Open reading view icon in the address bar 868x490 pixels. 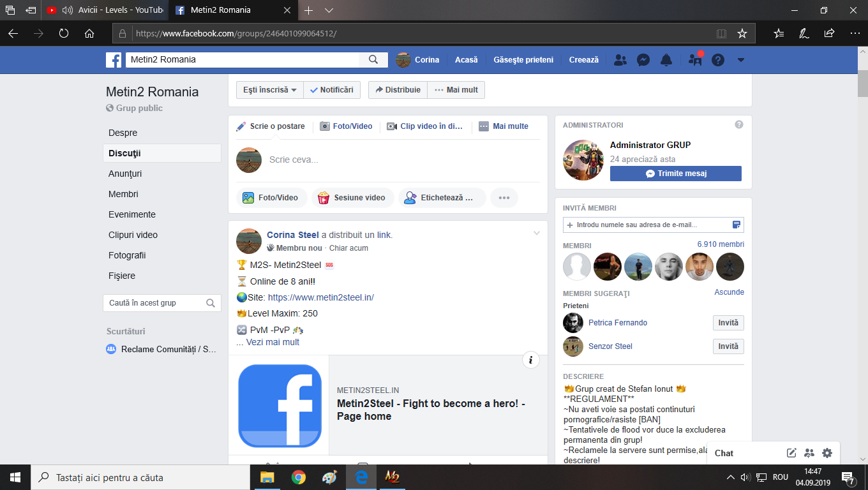[721, 33]
